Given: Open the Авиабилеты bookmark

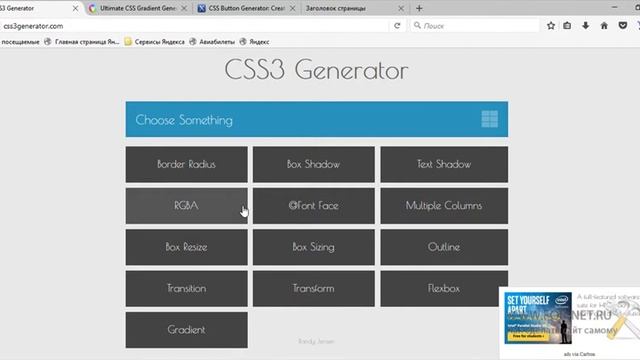Looking at the screenshot, I should click(212, 42).
